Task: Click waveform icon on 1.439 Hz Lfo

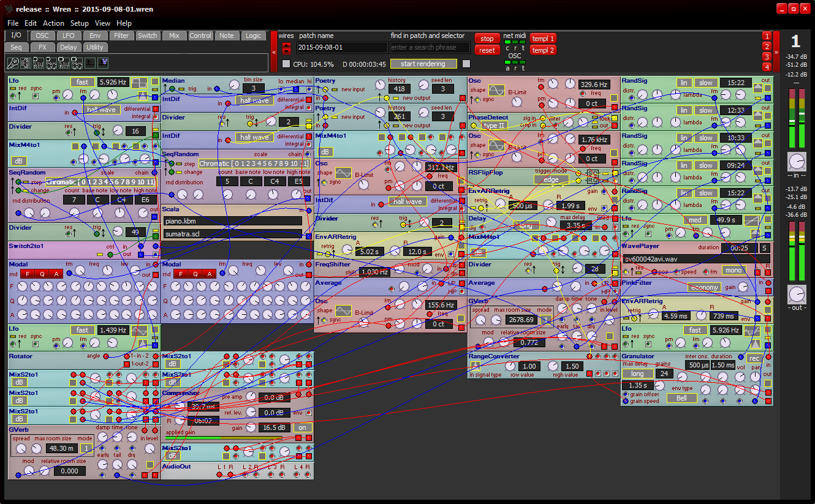Action: pyautogui.click(x=140, y=331)
